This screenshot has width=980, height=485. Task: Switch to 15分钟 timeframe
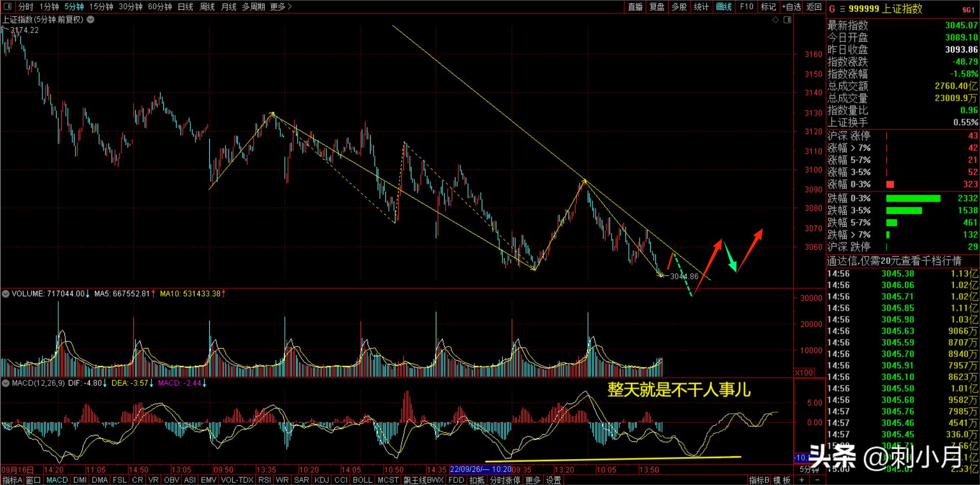point(101,7)
